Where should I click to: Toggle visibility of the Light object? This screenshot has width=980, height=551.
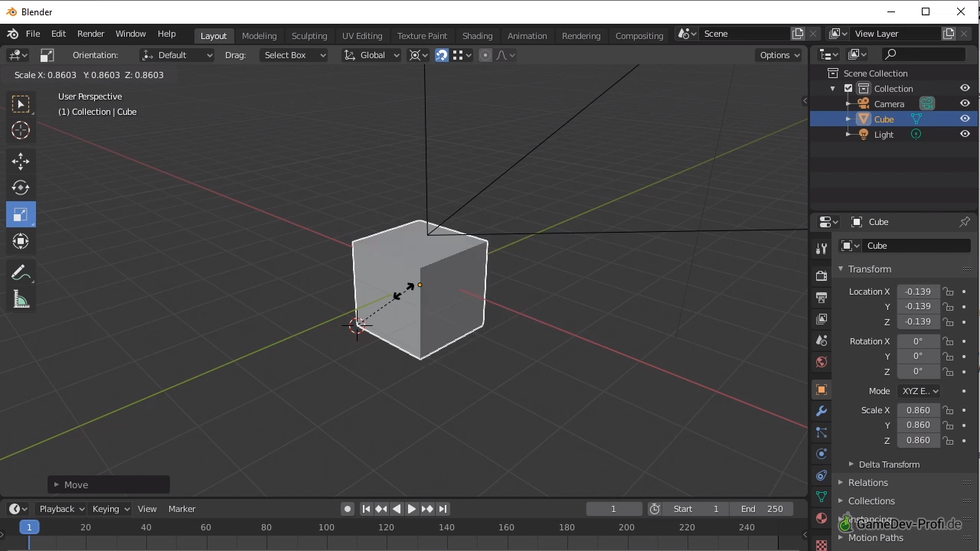click(965, 134)
